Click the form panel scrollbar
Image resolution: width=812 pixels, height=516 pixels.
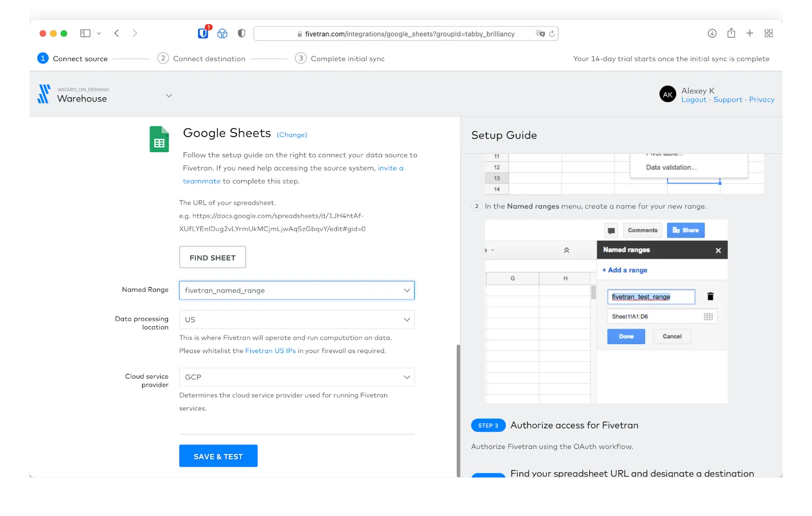tap(458, 411)
